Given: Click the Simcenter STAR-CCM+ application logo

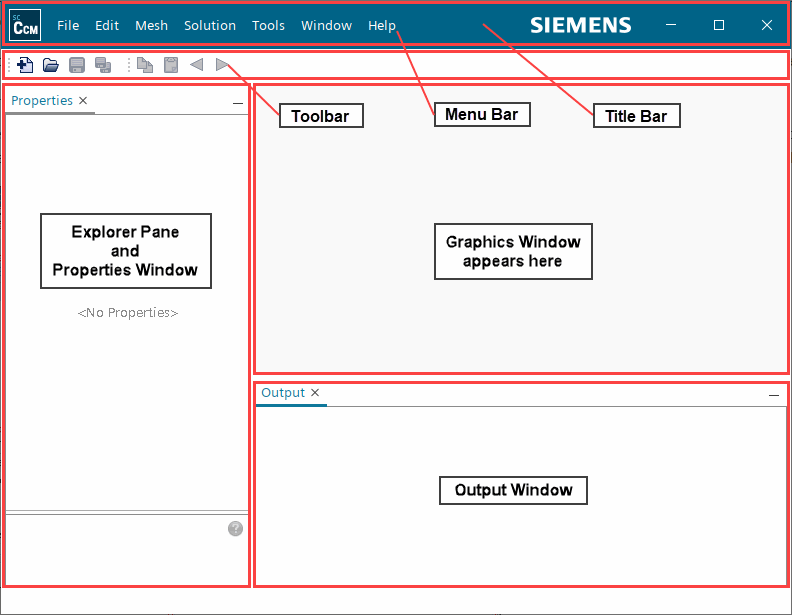Looking at the screenshot, I should tap(25, 25).
